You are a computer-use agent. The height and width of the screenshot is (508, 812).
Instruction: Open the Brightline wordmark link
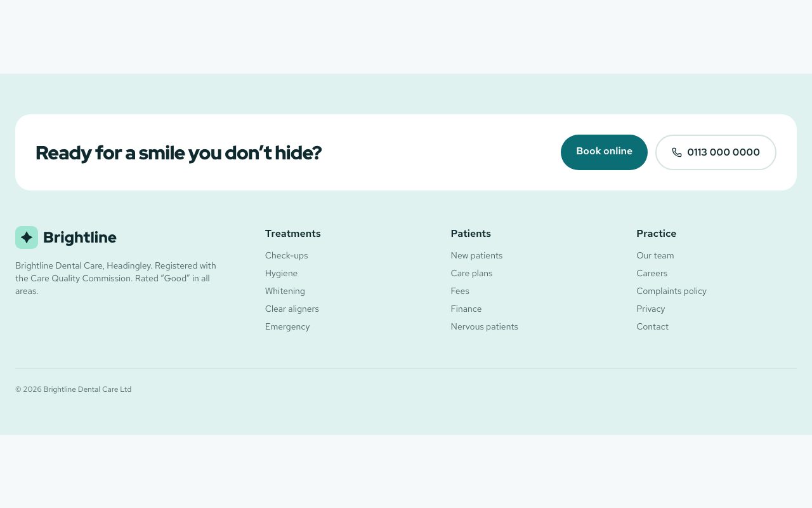tap(80, 237)
